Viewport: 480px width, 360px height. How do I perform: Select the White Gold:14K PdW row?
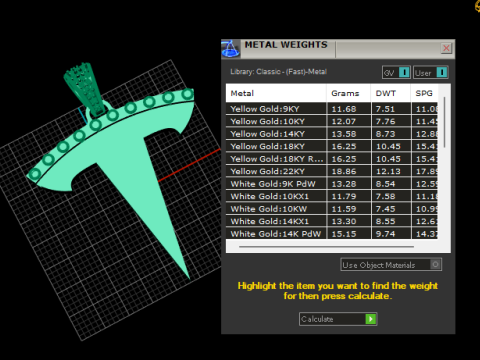[332, 234]
